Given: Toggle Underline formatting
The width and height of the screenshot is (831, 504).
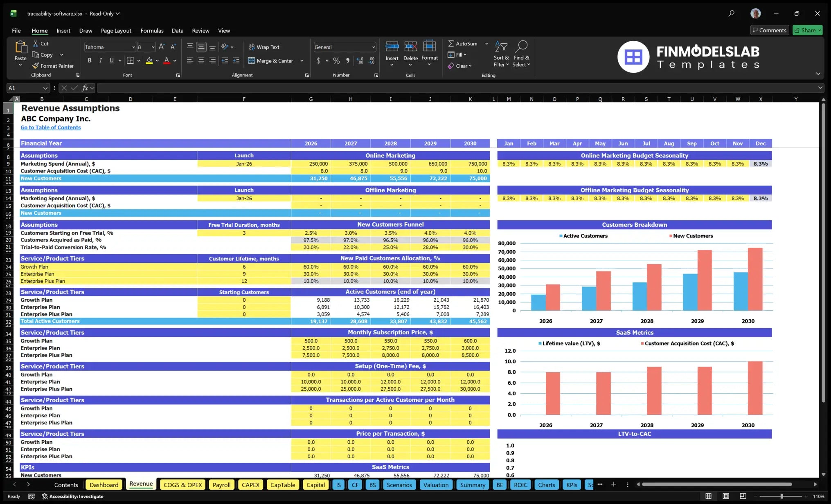Looking at the screenshot, I should (111, 60).
